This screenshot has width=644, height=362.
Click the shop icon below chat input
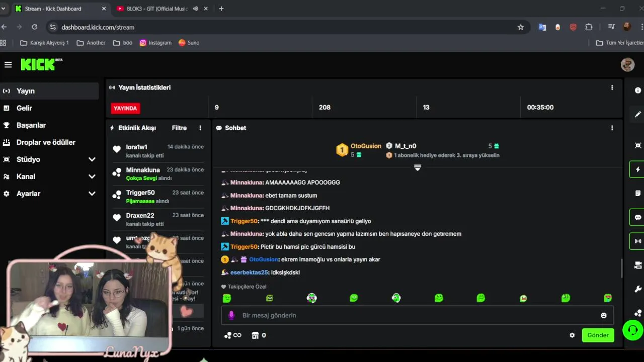tap(255, 335)
